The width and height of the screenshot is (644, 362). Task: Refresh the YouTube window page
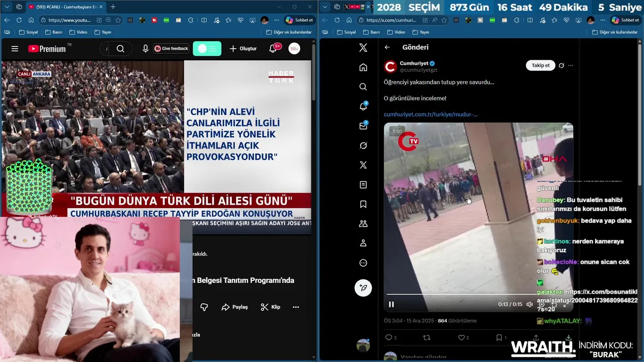click(19, 20)
